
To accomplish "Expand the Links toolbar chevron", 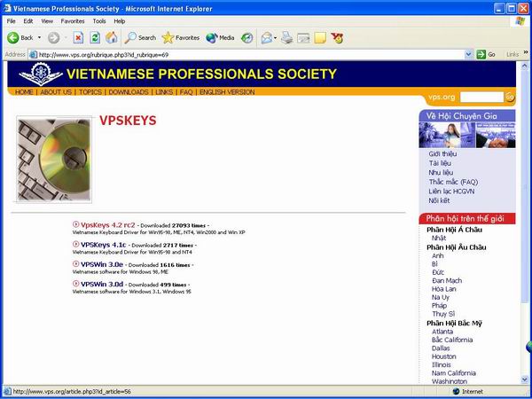I will (x=526, y=52).
